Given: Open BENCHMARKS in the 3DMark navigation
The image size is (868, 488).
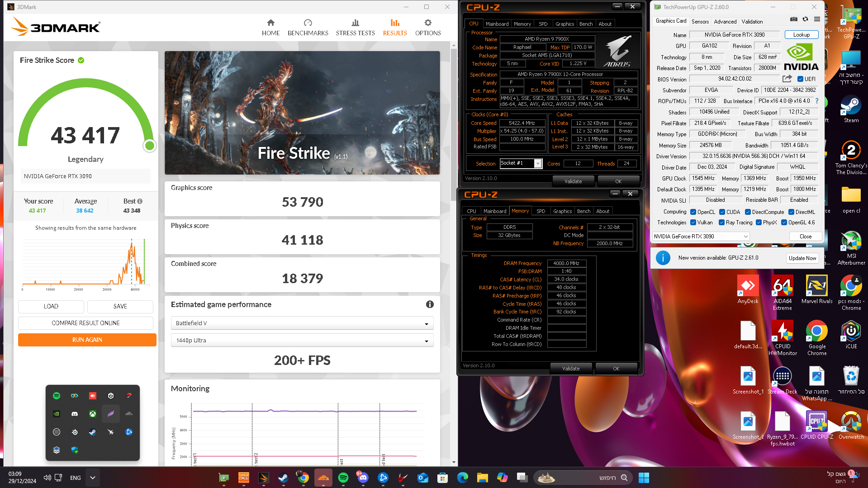Looking at the screenshot, I should tap(308, 28).
